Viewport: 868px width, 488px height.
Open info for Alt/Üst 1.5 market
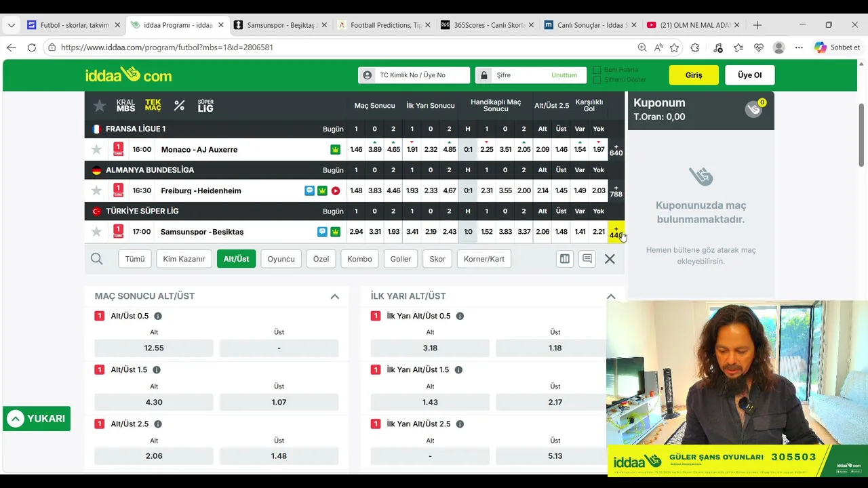[157, 370]
